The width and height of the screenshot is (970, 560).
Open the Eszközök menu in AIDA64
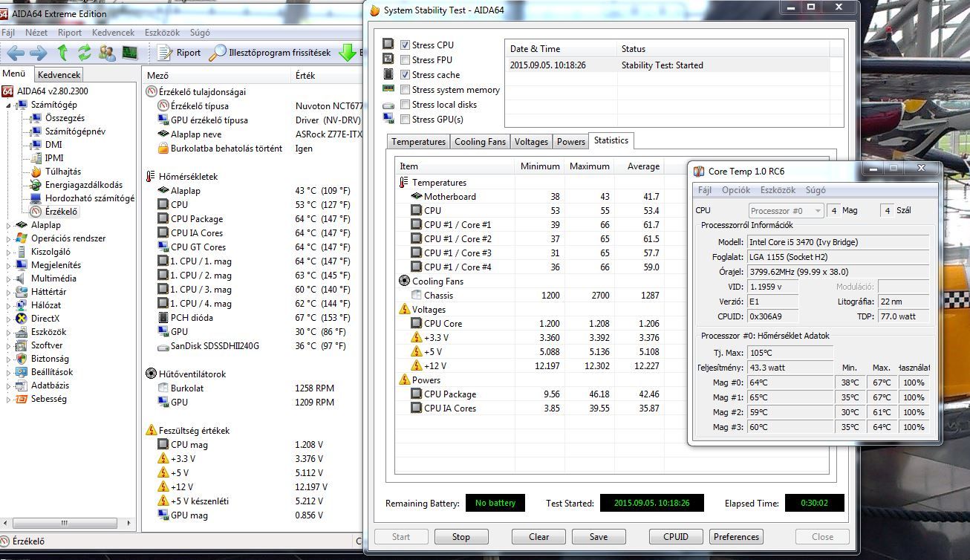click(162, 33)
